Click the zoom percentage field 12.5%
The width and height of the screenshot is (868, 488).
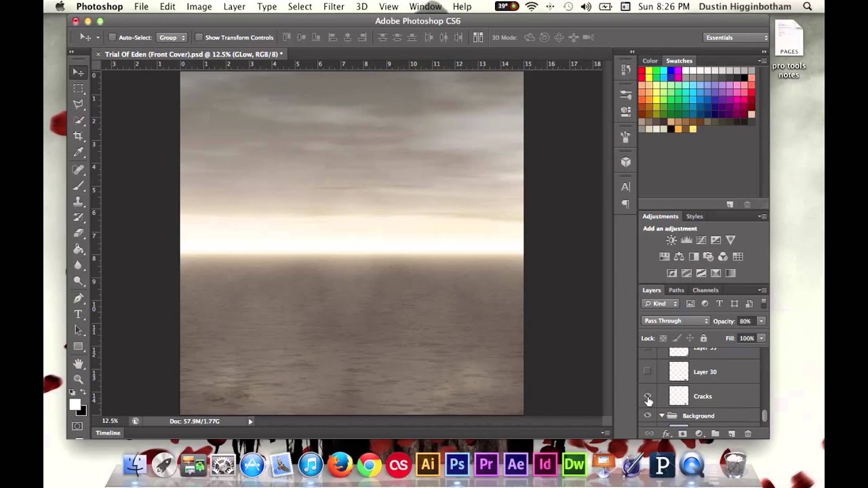click(110, 421)
